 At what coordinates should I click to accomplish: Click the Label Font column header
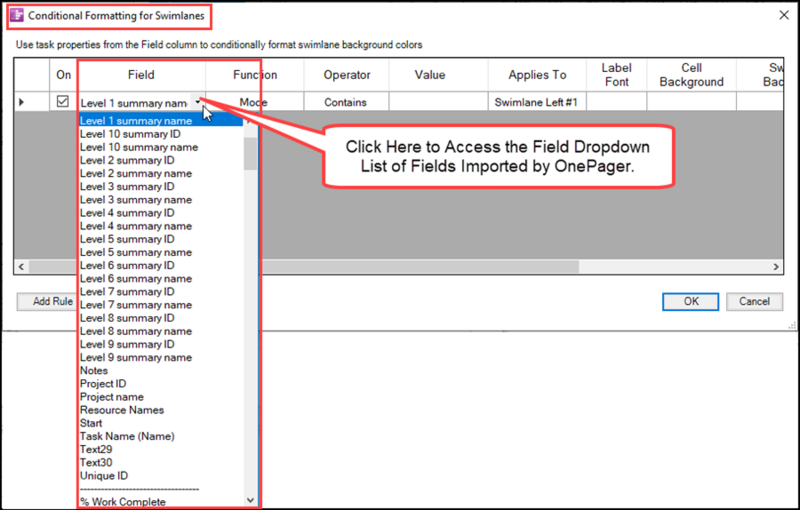point(616,75)
